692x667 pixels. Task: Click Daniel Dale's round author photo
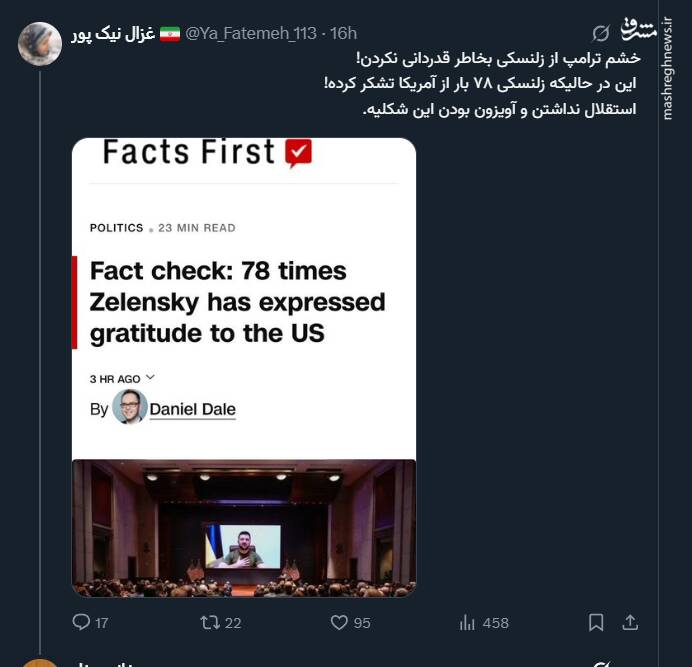coord(130,408)
